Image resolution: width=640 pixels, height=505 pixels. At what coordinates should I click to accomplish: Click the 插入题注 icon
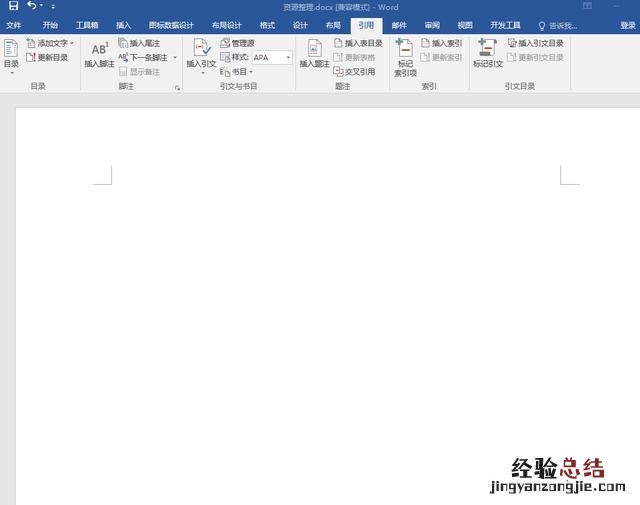point(314,54)
